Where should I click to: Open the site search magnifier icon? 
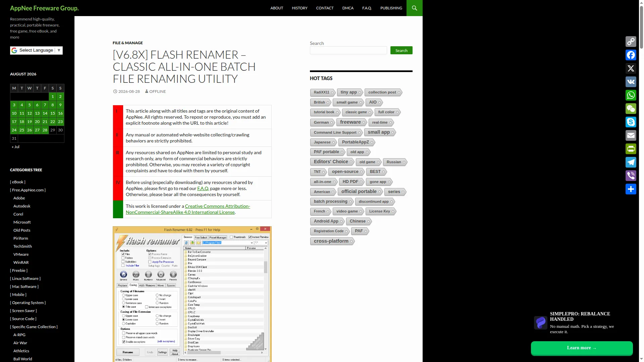(415, 8)
